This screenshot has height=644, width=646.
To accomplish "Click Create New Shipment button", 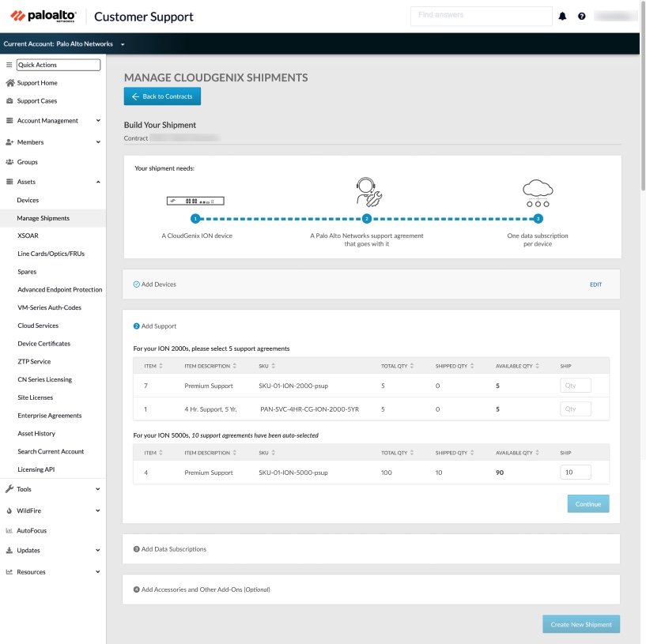I will coord(581,624).
